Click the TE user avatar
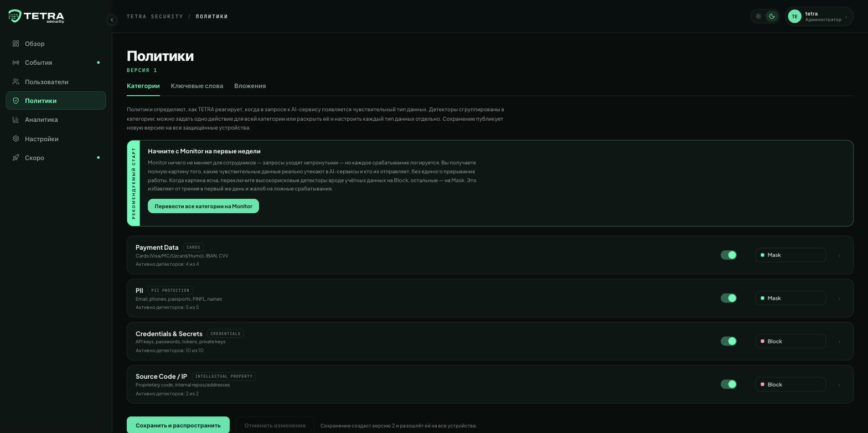 point(794,17)
